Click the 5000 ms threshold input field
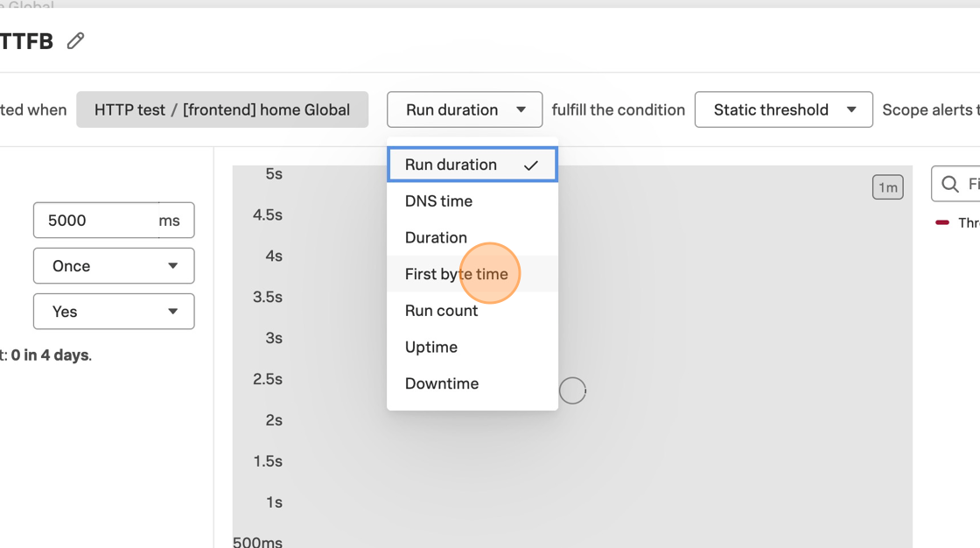Viewport: 980px width, 548px height. (x=94, y=221)
